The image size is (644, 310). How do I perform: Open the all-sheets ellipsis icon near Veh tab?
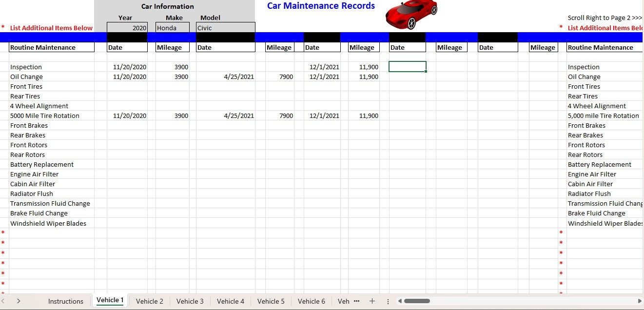(x=356, y=301)
